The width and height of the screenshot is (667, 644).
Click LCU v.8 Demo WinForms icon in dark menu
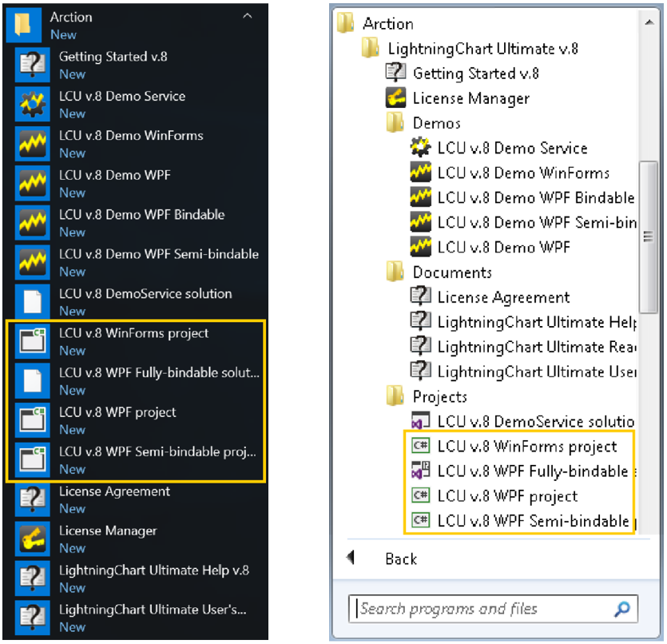(32, 144)
